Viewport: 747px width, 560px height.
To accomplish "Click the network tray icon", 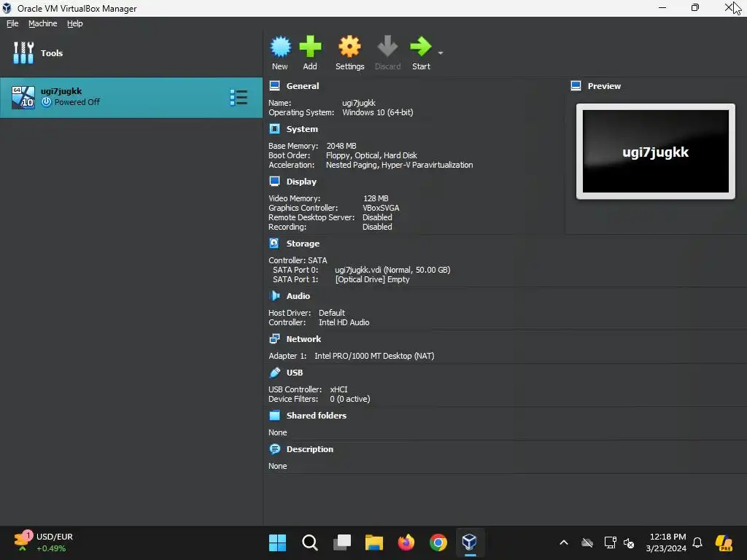I will click(x=610, y=542).
